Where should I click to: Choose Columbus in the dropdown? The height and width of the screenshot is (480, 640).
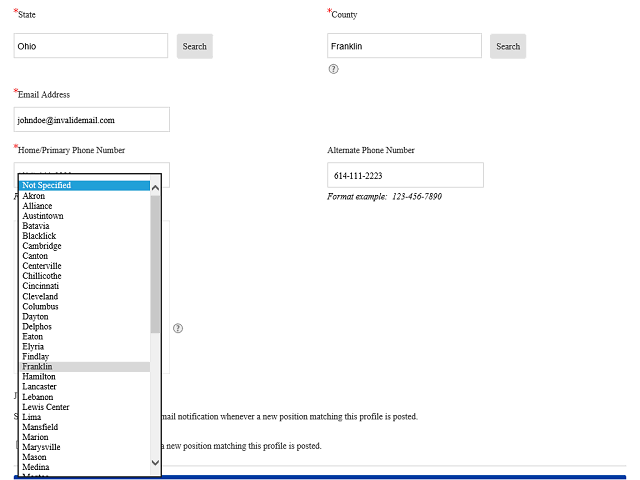pyautogui.click(x=85, y=306)
